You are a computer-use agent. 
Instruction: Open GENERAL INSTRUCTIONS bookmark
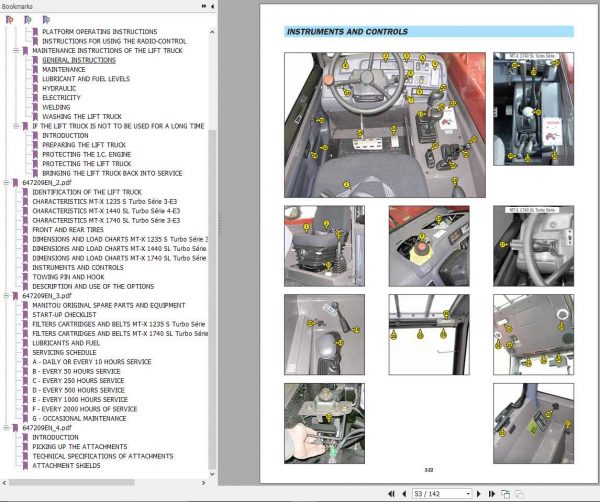pyautogui.click(x=79, y=60)
